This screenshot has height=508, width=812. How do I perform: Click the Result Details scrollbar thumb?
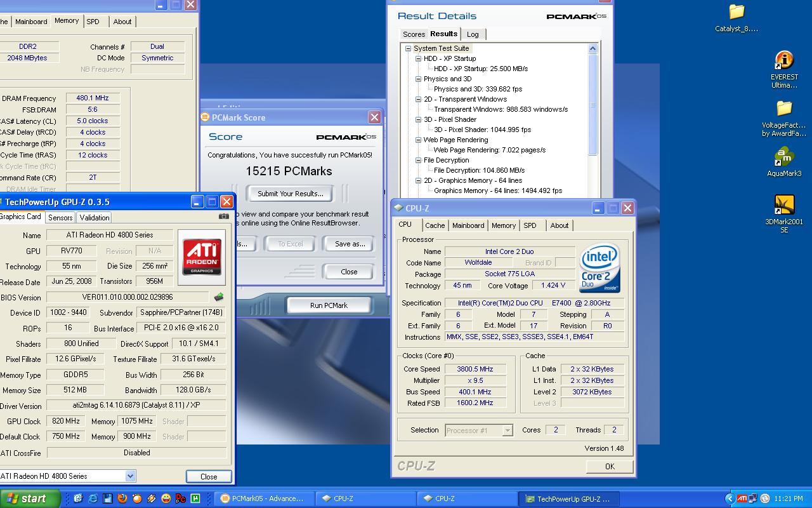click(x=593, y=104)
